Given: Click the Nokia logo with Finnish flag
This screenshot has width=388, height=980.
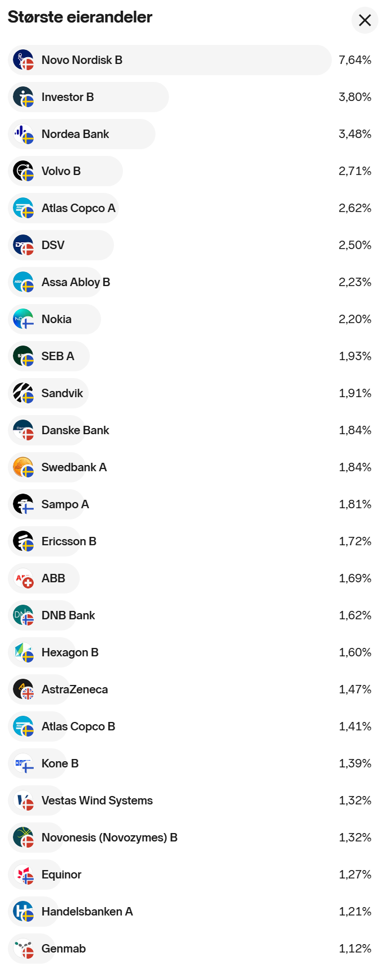Looking at the screenshot, I should (23, 319).
